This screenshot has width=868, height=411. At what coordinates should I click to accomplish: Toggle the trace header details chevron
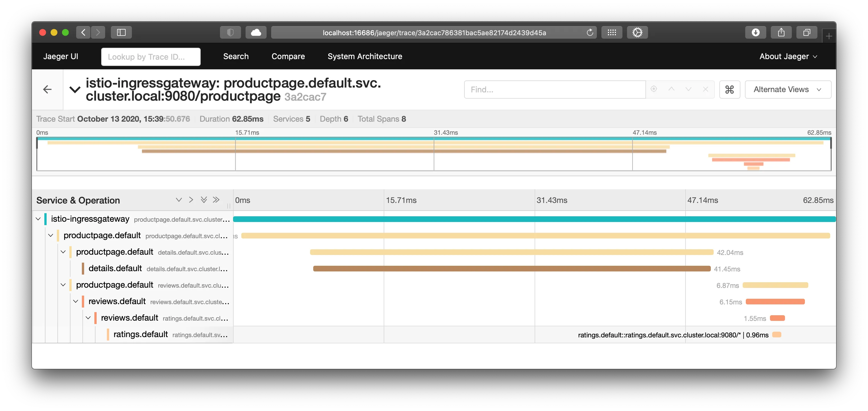pyautogui.click(x=75, y=90)
